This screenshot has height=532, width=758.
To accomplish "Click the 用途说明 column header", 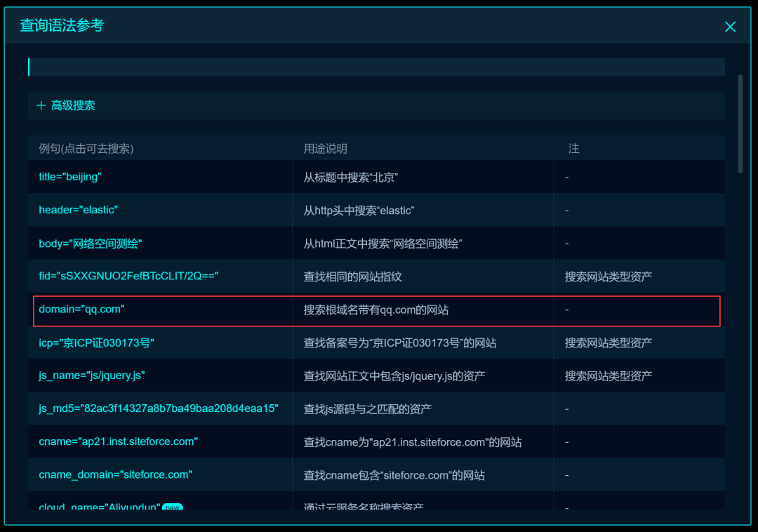I will [x=325, y=149].
